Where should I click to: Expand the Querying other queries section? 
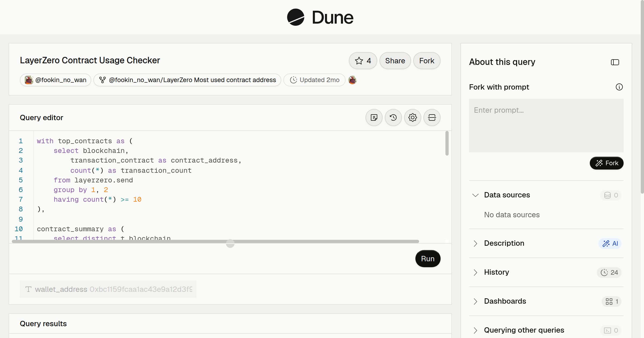(x=475, y=330)
